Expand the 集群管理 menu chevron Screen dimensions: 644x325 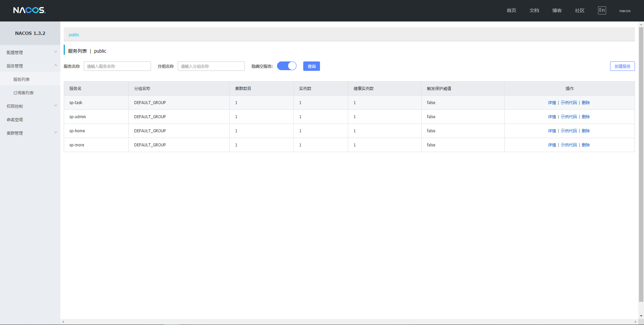coord(56,133)
